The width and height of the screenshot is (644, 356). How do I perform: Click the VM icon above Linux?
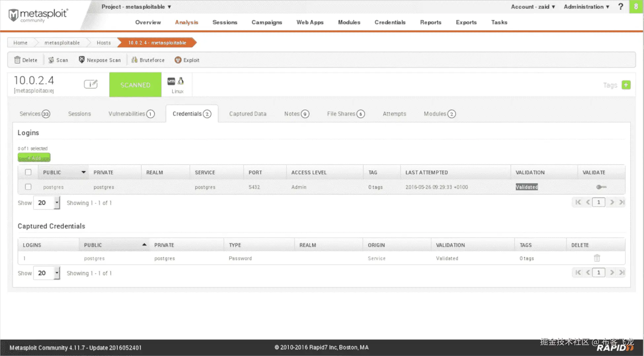pyautogui.click(x=171, y=81)
